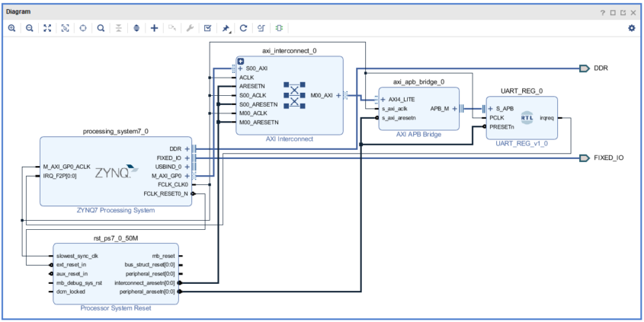644x322 pixels.
Task: Click the Zoom Out magnifier icon
Action: [30, 28]
